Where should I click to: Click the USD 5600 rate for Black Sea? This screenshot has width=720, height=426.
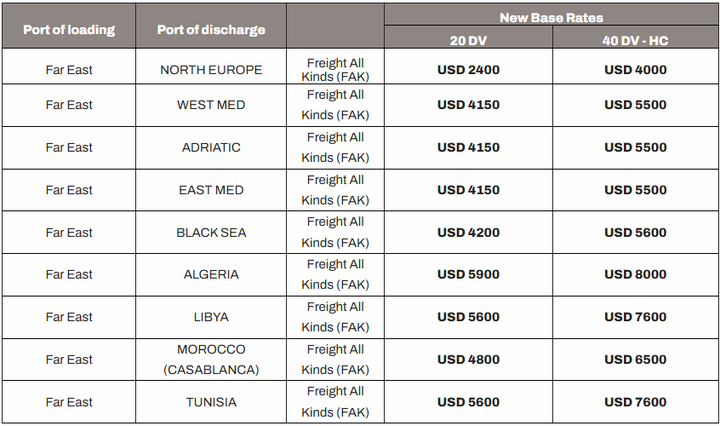tap(635, 232)
